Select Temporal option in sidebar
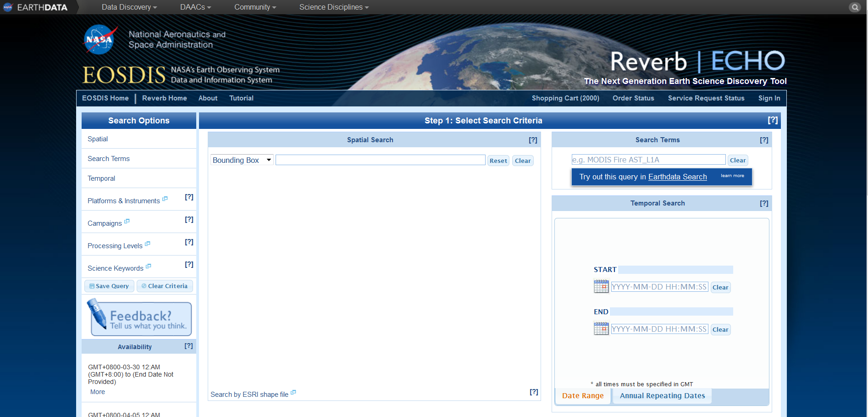This screenshot has width=868, height=417. pyautogui.click(x=101, y=178)
